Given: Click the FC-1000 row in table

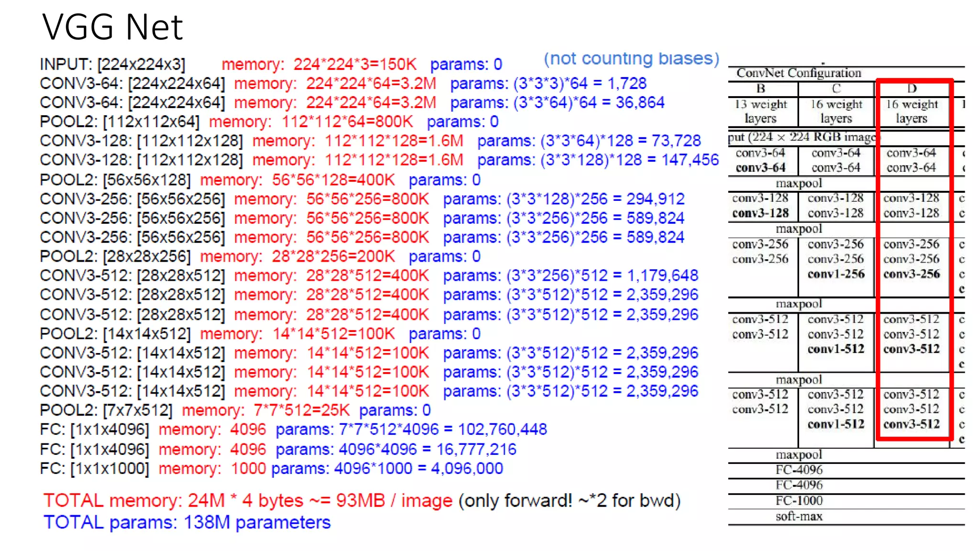Looking at the screenshot, I should pyautogui.click(x=799, y=500).
